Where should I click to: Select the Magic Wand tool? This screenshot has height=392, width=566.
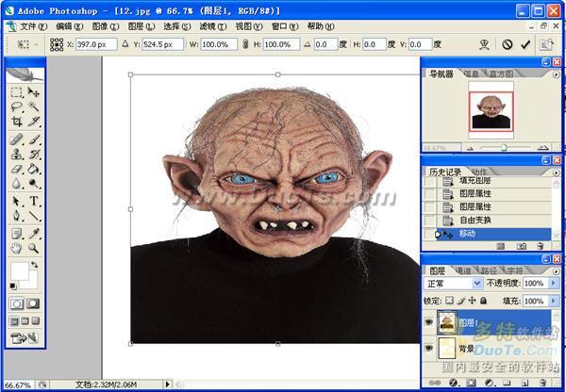click(34, 106)
